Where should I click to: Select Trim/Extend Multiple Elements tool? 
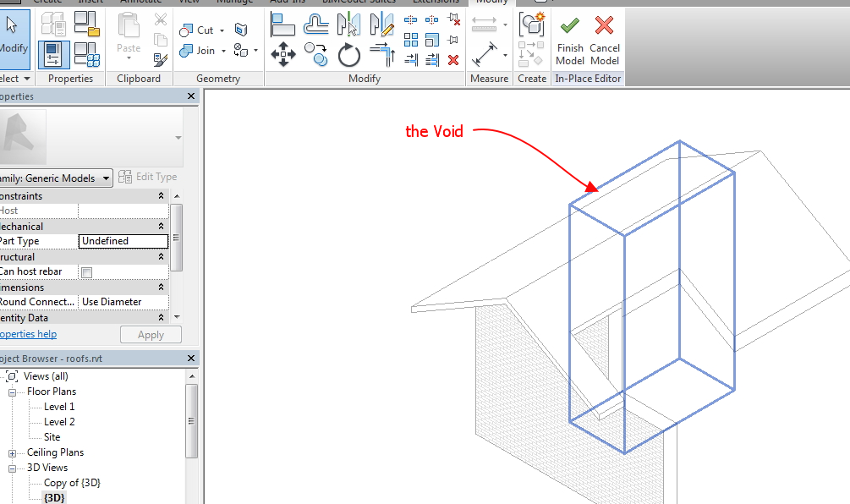[x=432, y=59]
